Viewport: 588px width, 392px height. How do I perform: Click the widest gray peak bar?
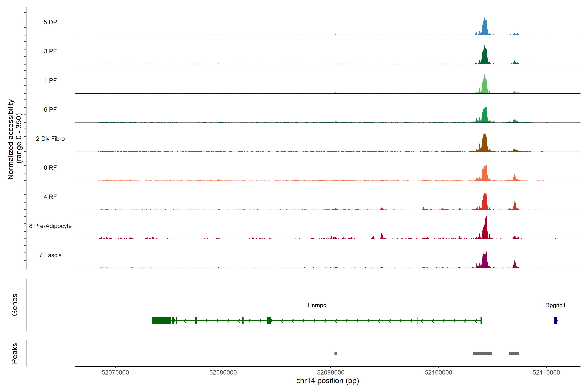pos(482,353)
